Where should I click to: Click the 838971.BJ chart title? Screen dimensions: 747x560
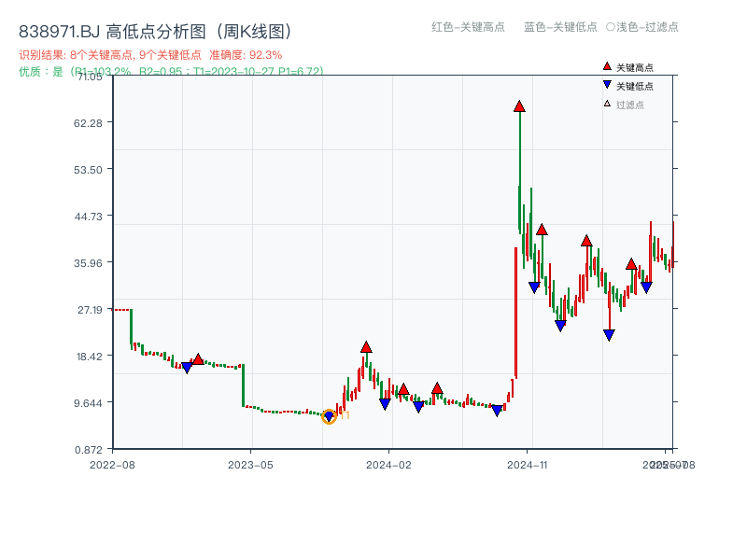coord(155,32)
